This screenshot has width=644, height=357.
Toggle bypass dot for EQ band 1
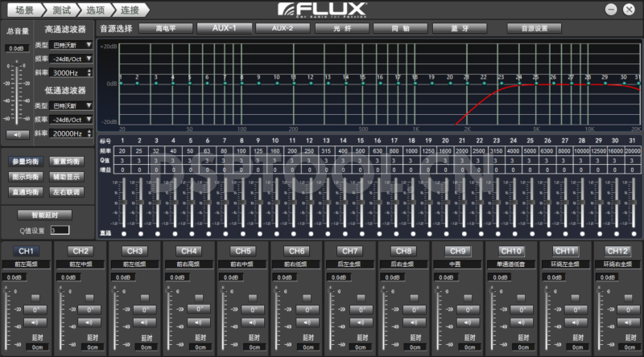pos(124,234)
